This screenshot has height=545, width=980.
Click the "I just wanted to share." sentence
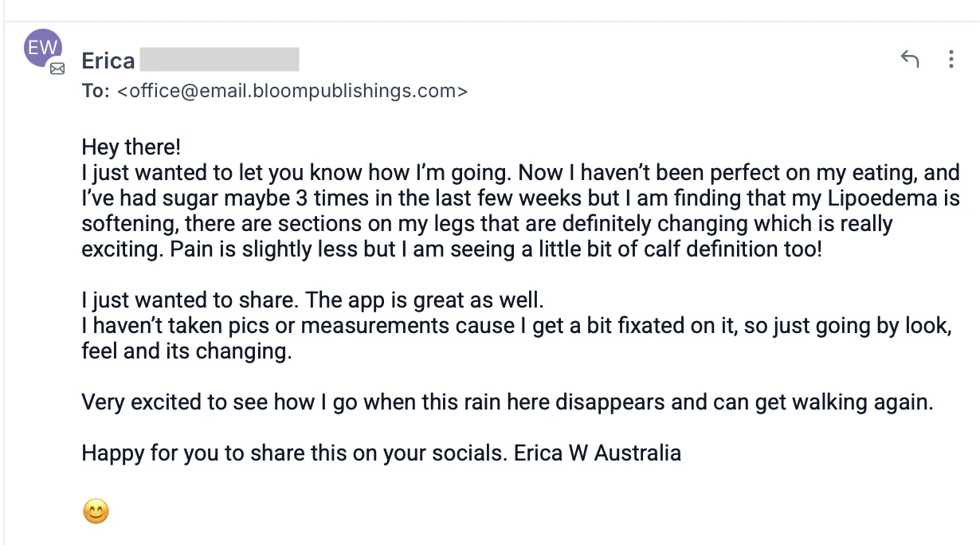pyautogui.click(x=190, y=300)
